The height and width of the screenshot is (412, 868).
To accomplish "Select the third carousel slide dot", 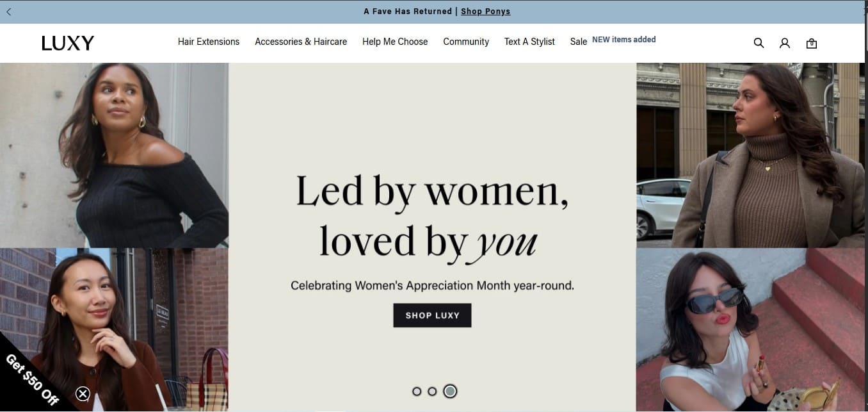I will coord(450,391).
